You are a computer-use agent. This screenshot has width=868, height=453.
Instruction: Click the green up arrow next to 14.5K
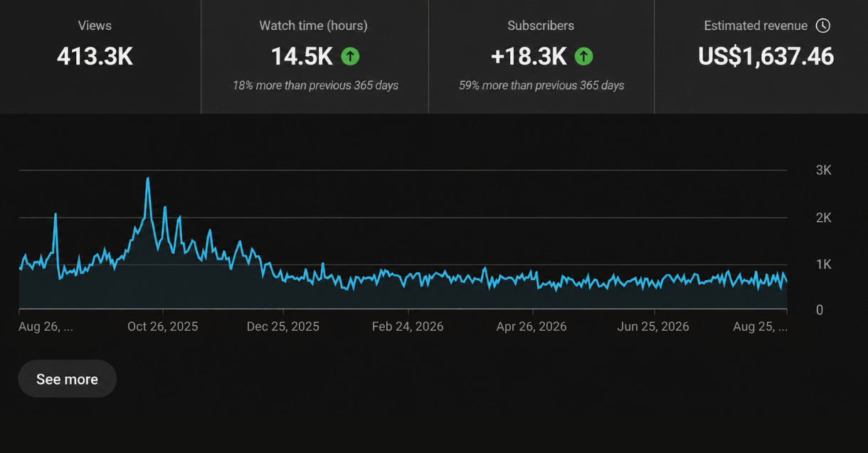point(350,56)
